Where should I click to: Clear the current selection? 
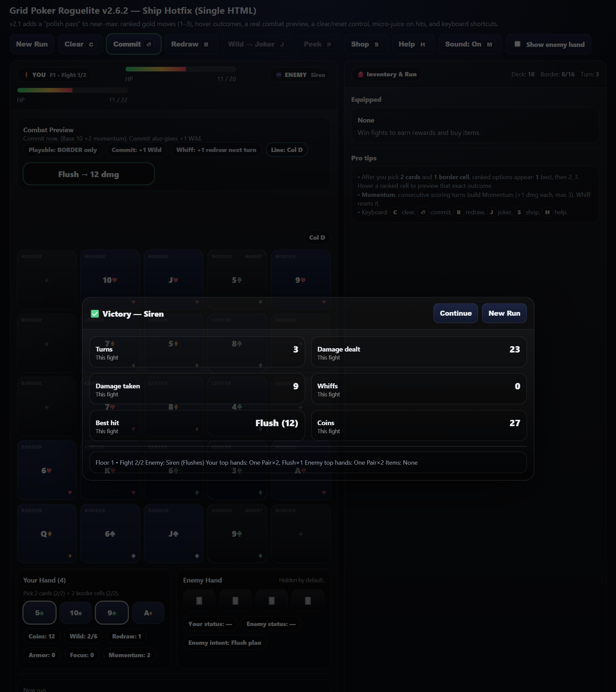tap(80, 44)
